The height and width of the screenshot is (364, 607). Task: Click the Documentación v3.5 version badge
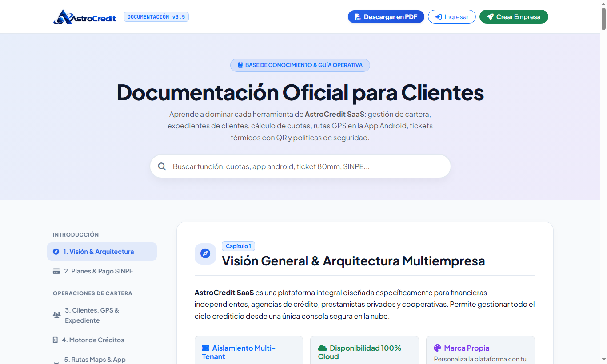pyautogui.click(x=156, y=17)
